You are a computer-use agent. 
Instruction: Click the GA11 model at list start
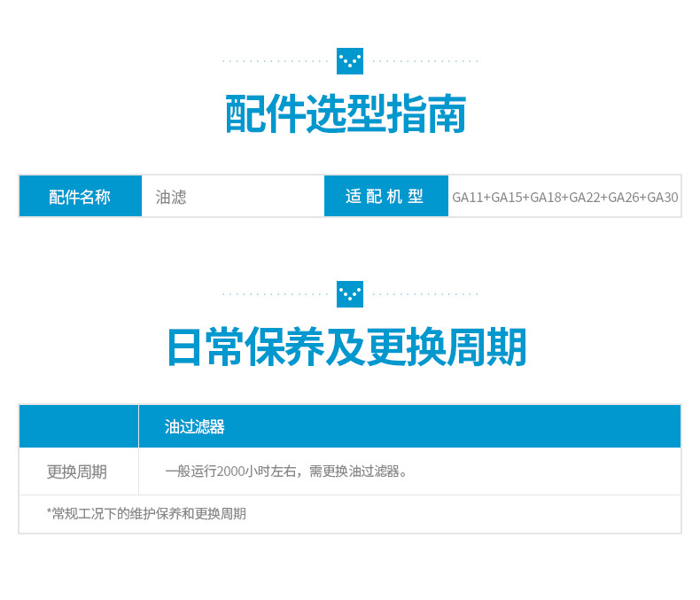(467, 198)
